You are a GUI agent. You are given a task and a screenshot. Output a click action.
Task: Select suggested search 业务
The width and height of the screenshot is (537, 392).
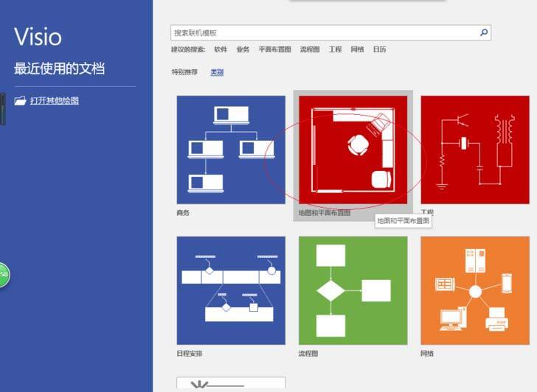243,49
